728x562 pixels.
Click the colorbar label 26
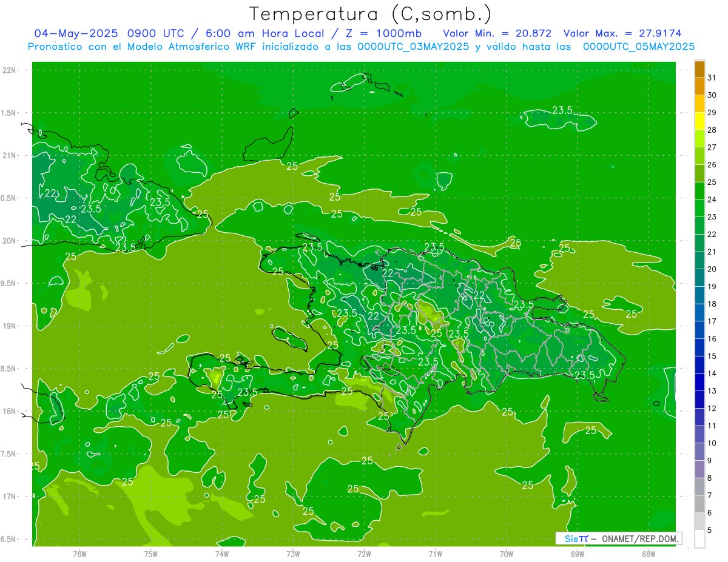[x=712, y=165]
